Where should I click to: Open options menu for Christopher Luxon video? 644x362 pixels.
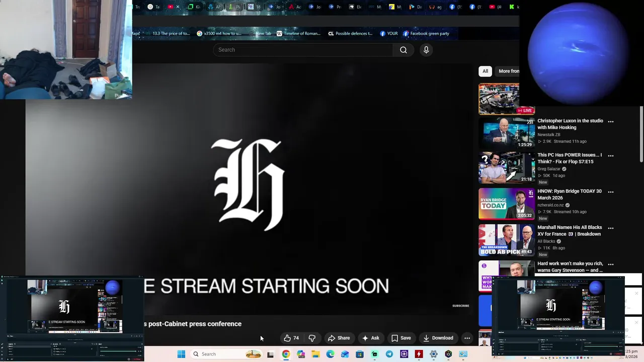coord(611,122)
